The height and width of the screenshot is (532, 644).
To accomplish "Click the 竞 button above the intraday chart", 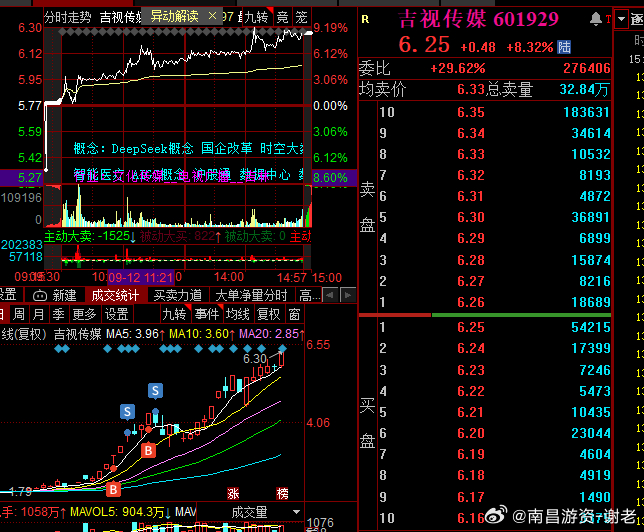I will [x=282, y=17].
